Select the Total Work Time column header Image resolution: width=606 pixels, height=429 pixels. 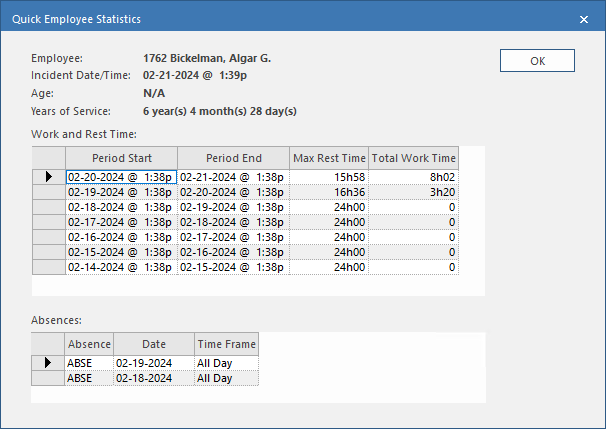(414, 158)
